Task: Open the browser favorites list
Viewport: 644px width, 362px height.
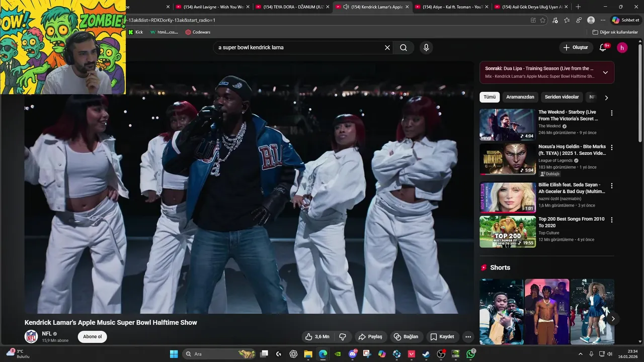Action: pyautogui.click(x=567, y=20)
